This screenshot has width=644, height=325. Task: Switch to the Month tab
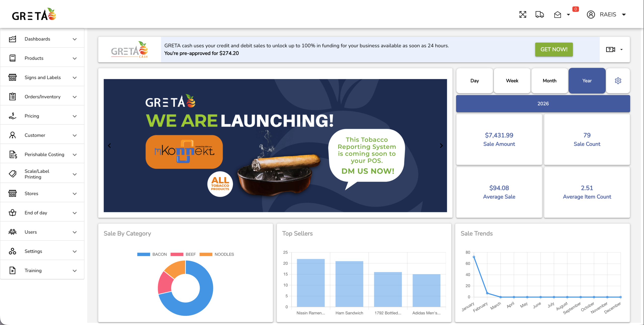click(549, 81)
